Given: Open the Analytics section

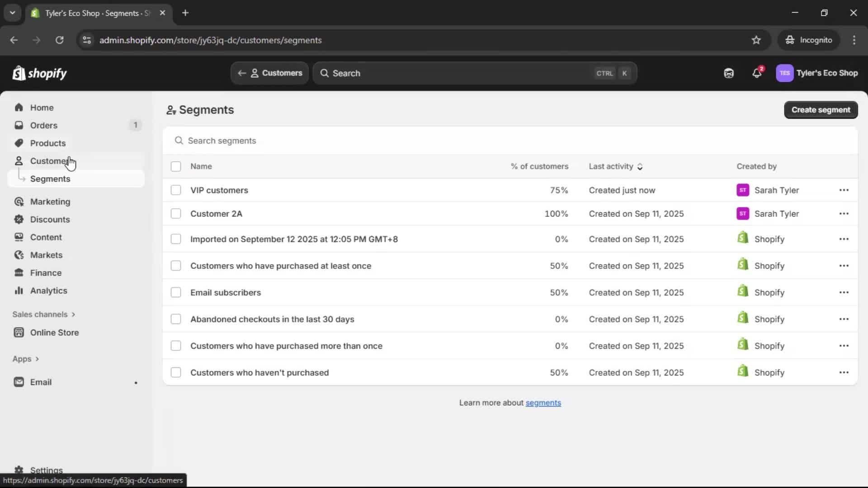Looking at the screenshot, I should (48, 291).
